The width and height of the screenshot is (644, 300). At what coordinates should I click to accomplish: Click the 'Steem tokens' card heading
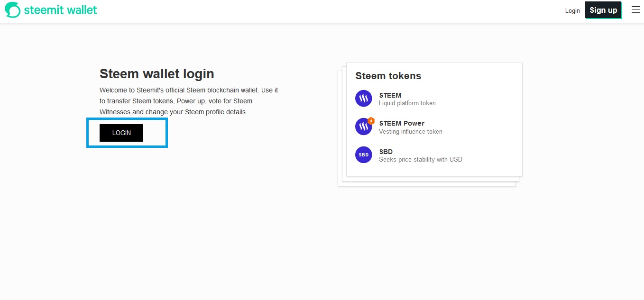pyautogui.click(x=388, y=76)
